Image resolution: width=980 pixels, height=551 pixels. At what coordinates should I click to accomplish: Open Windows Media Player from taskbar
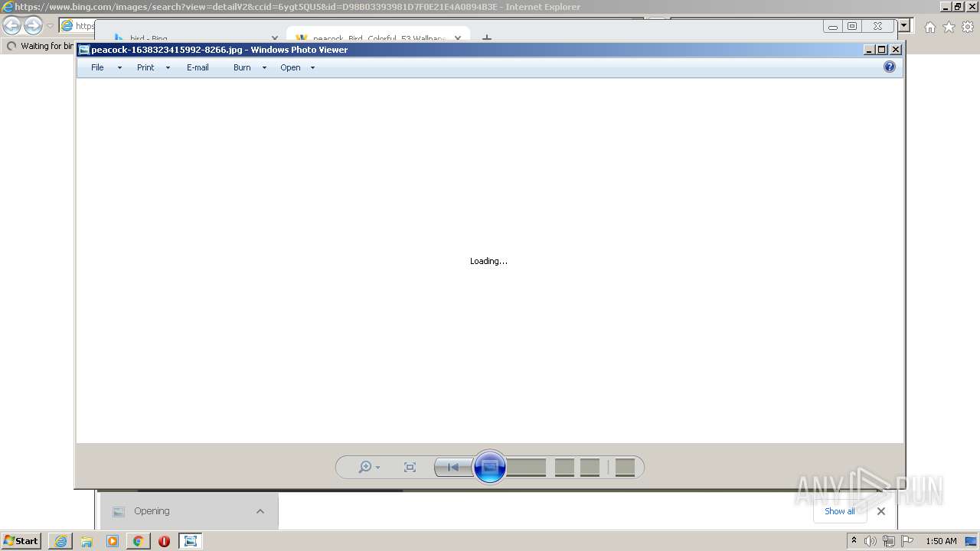click(x=113, y=541)
